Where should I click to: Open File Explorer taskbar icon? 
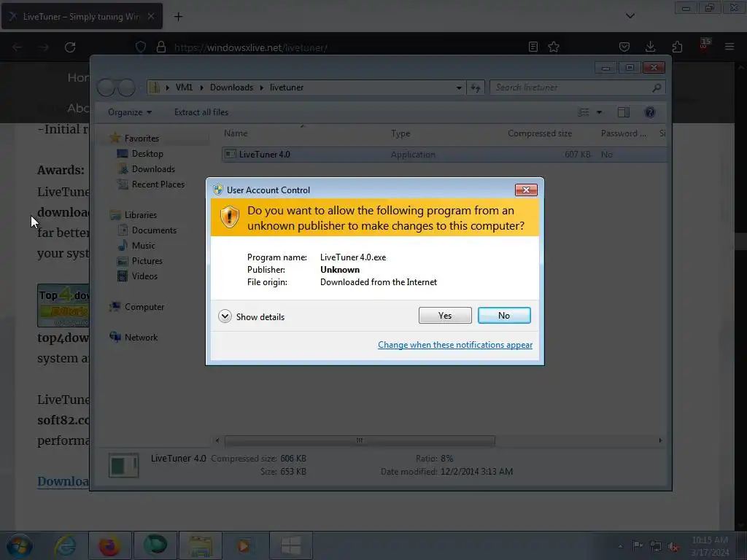tap(201, 545)
